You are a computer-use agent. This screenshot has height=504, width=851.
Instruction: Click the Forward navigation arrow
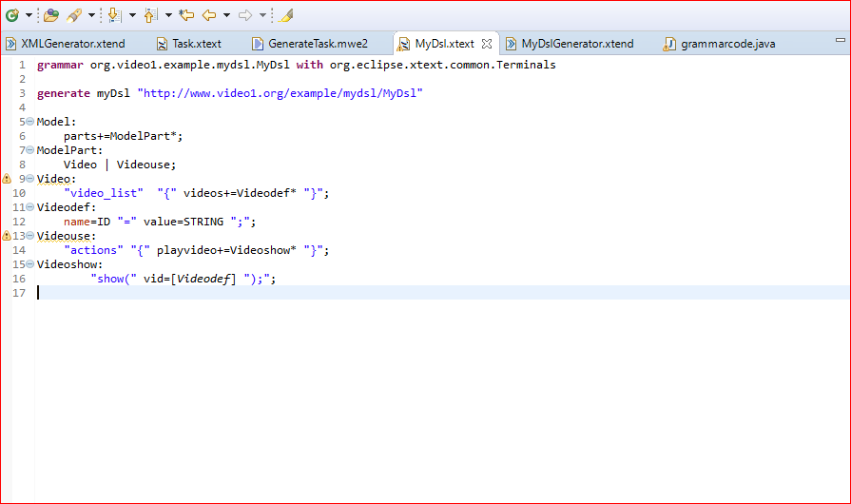(x=245, y=15)
